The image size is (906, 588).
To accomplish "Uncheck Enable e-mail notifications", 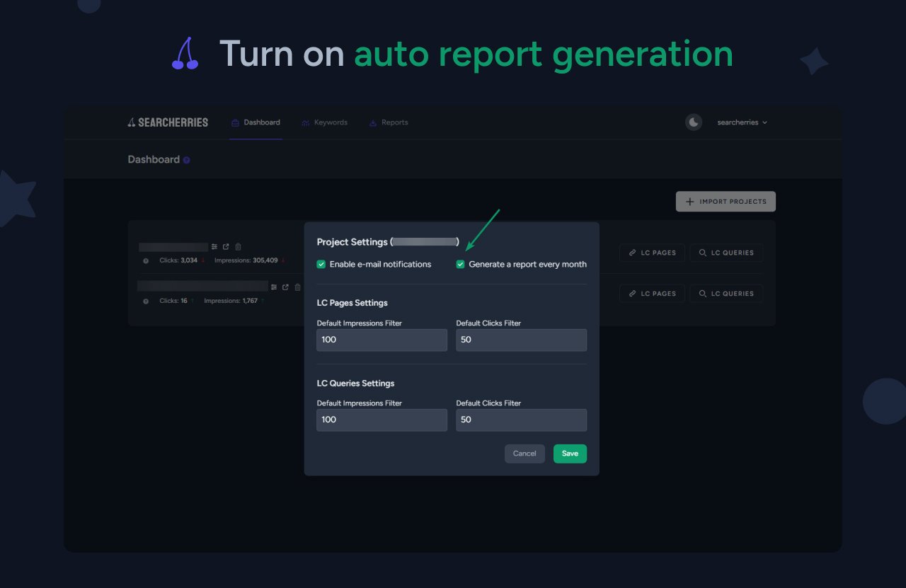I will click(321, 264).
